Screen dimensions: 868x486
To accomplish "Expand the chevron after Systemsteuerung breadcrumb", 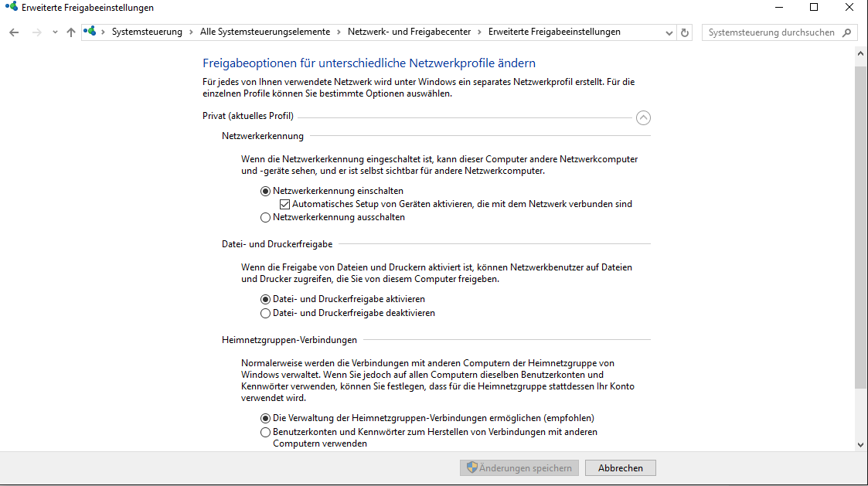I will coord(191,32).
